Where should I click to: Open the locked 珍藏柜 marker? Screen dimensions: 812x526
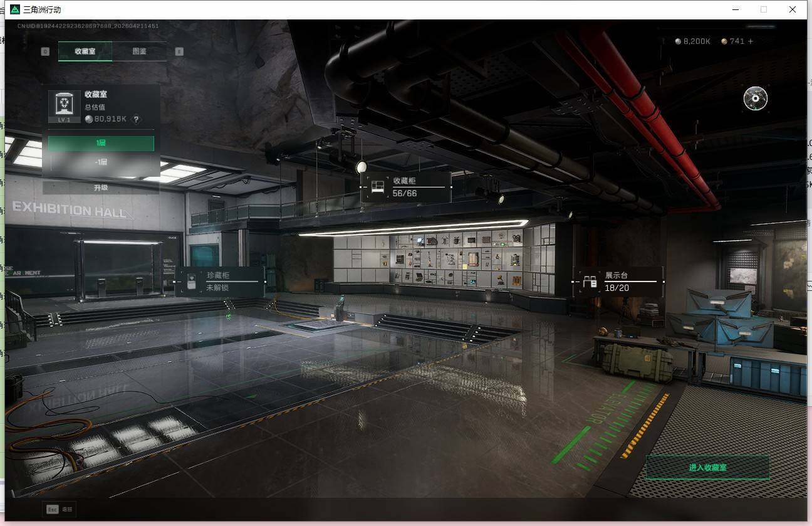[219, 281]
